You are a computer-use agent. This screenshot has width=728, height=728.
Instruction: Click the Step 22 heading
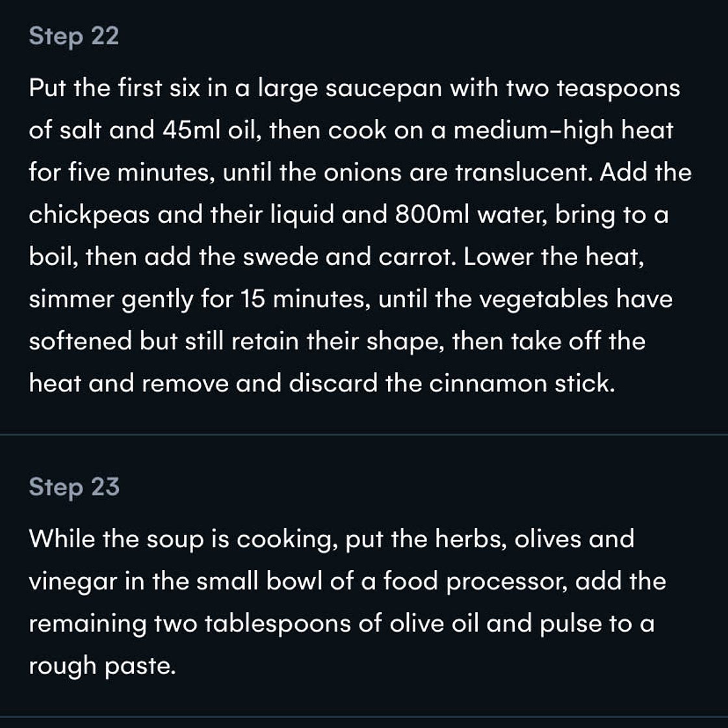tap(74, 36)
